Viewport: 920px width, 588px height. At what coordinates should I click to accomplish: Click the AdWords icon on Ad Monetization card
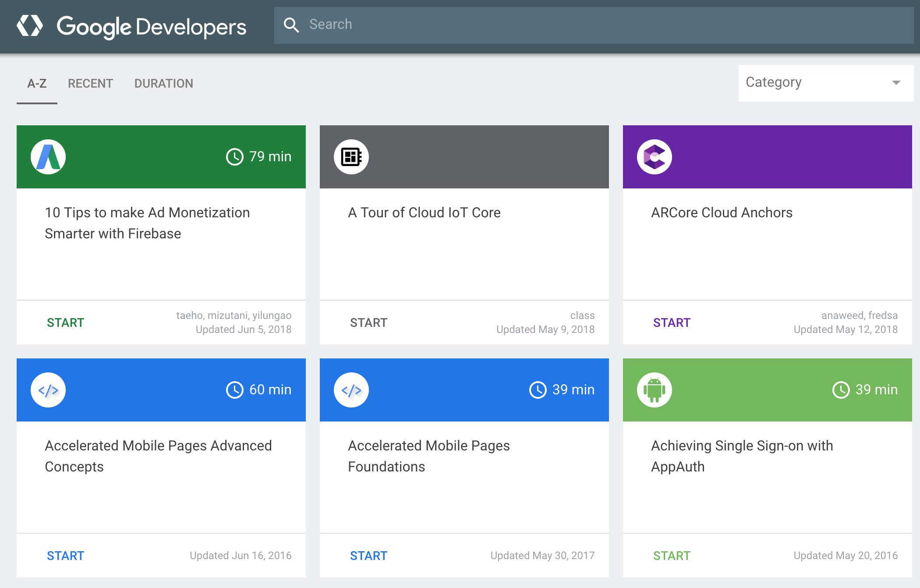(48, 157)
